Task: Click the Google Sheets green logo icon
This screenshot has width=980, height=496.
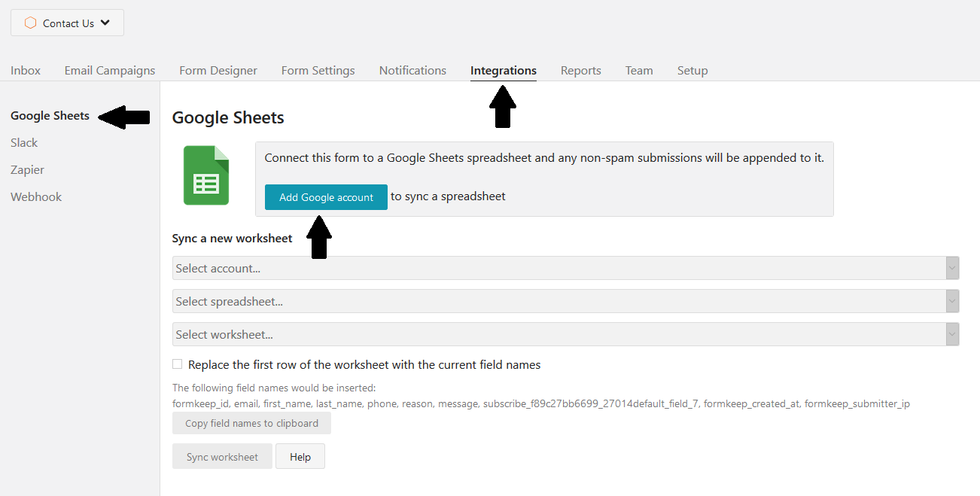Action: tap(206, 175)
